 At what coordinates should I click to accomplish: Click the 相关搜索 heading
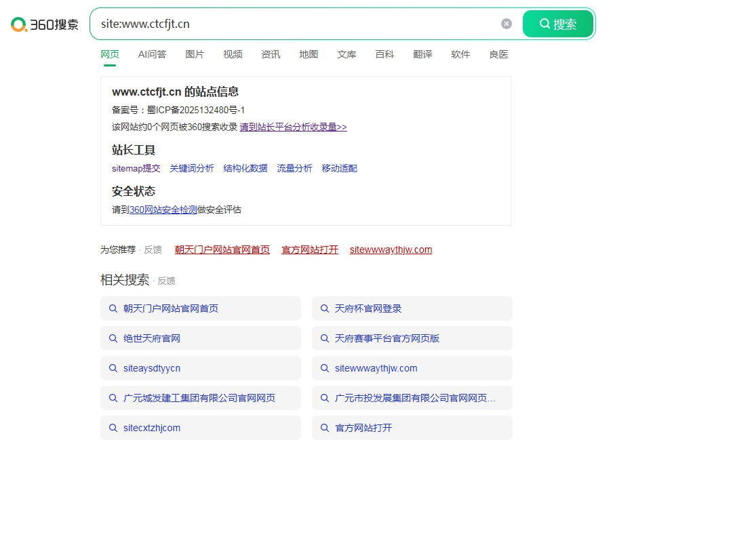click(x=125, y=280)
